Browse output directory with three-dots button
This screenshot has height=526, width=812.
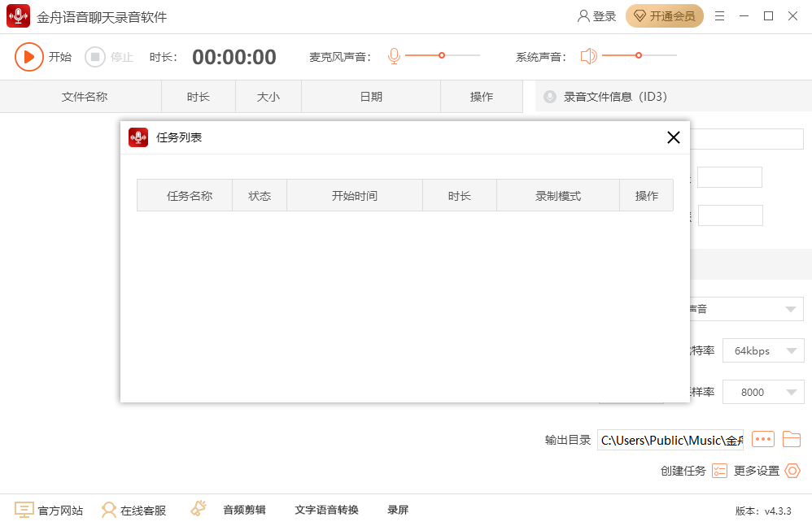(763, 439)
